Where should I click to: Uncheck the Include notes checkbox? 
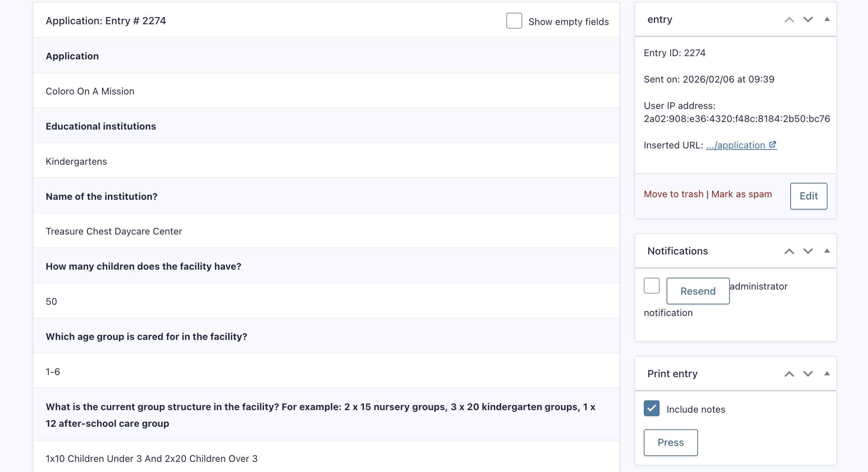(x=651, y=408)
